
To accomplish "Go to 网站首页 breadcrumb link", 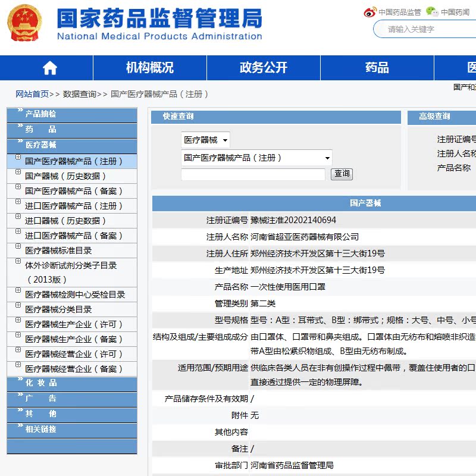I will pyautogui.click(x=32, y=94).
